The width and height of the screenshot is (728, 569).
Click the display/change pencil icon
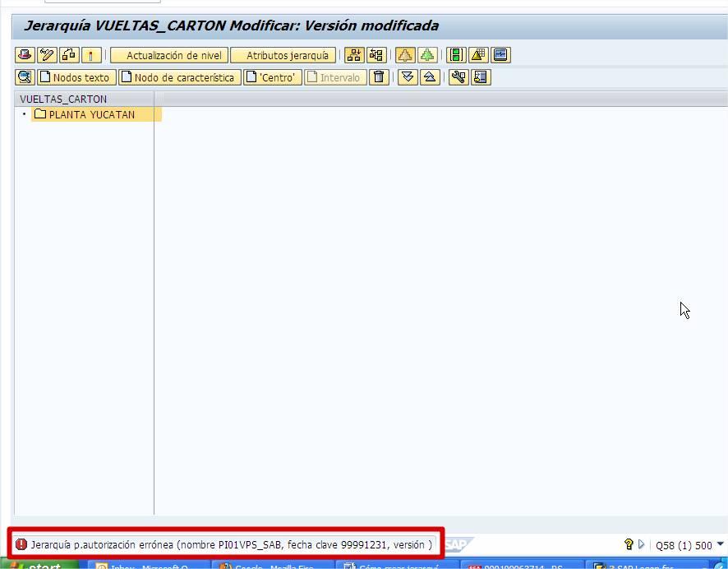[x=47, y=55]
